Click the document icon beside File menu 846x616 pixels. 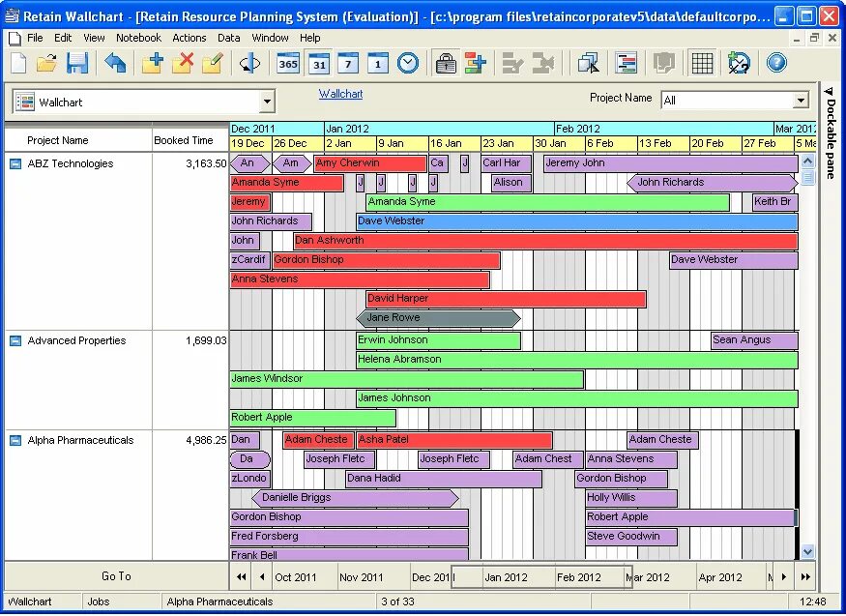click(15, 39)
